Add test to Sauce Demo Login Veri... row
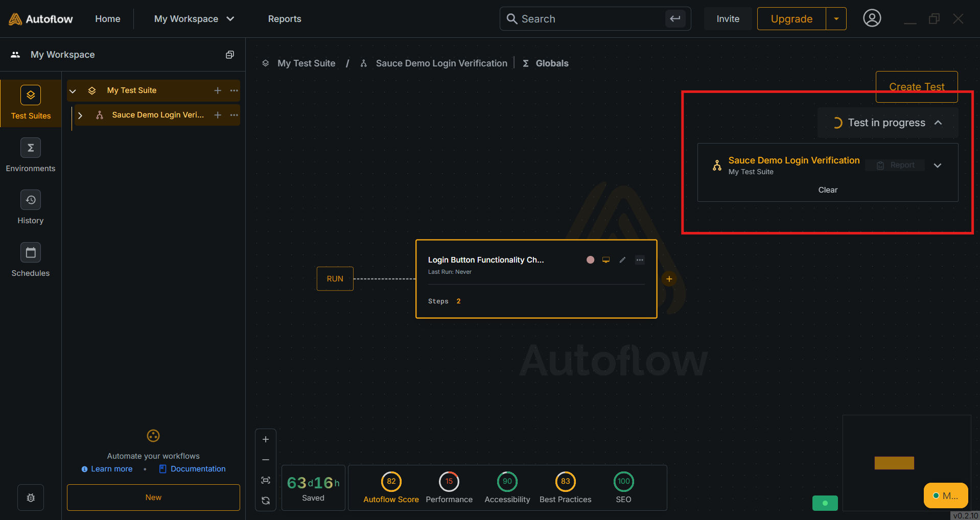Image resolution: width=980 pixels, height=520 pixels. 218,115
